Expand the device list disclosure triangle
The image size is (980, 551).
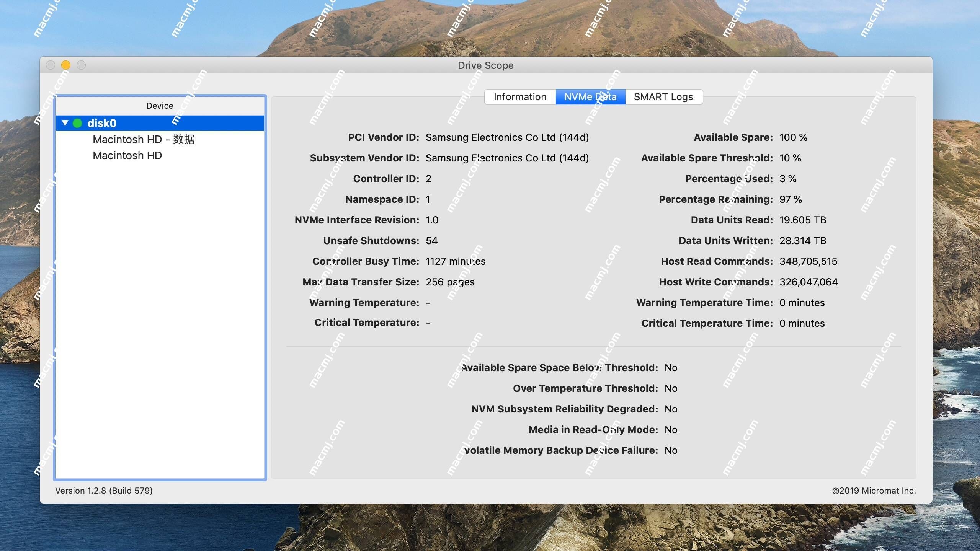click(65, 122)
